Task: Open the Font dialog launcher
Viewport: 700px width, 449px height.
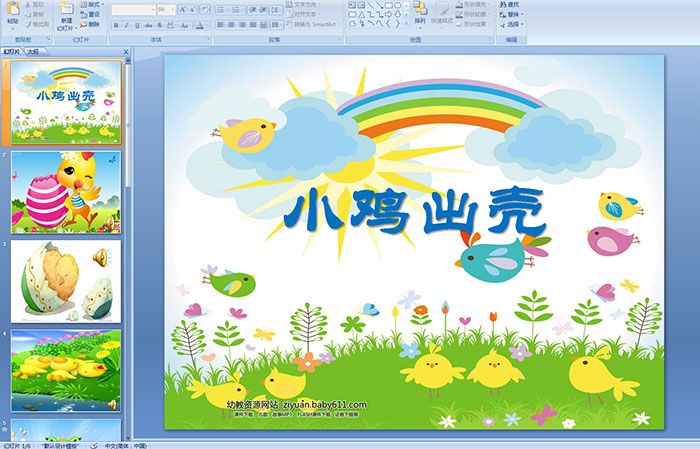Action: point(208,40)
